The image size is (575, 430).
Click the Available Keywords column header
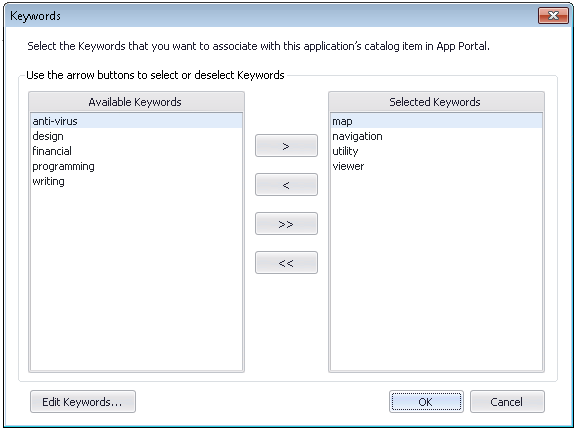click(x=136, y=102)
